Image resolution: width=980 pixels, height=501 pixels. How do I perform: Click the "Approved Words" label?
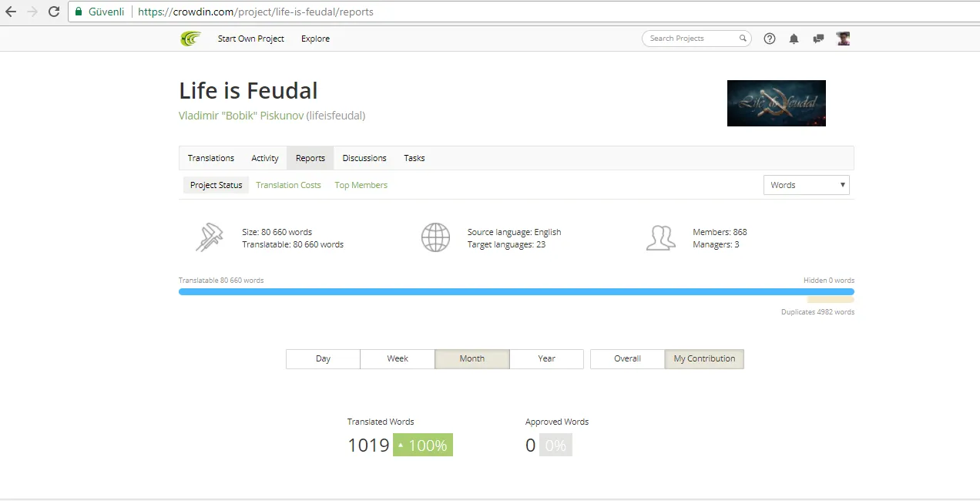tap(557, 422)
